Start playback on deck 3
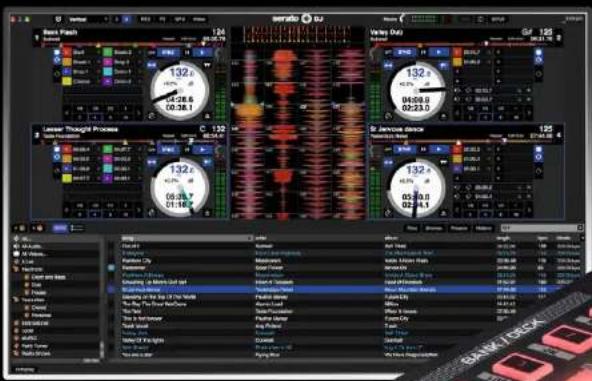Image resolution: width=592 pixels, height=381 pixels. [x=203, y=150]
